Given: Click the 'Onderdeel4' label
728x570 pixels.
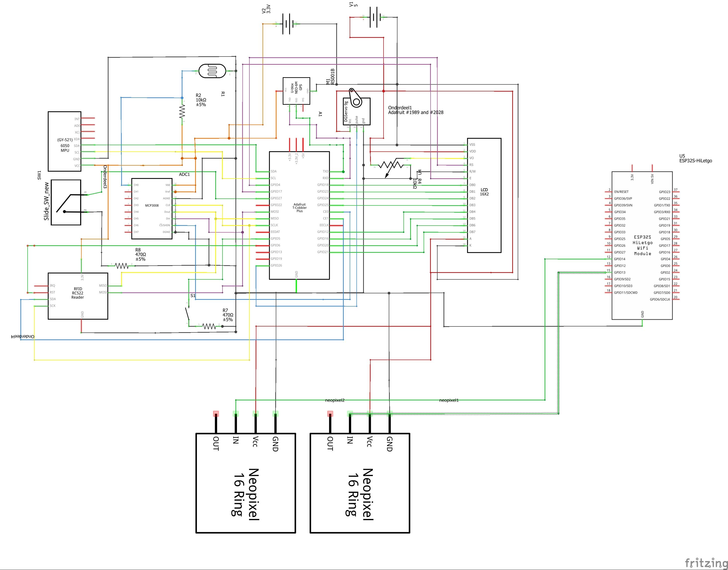Looking at the screenshot, I should [23, 336].
